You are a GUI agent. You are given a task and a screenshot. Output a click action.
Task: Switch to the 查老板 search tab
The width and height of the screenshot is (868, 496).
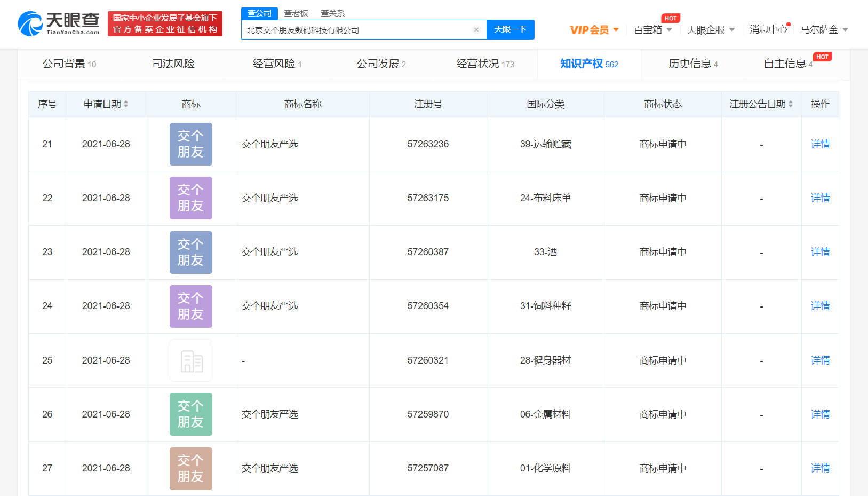coord(296,13)
